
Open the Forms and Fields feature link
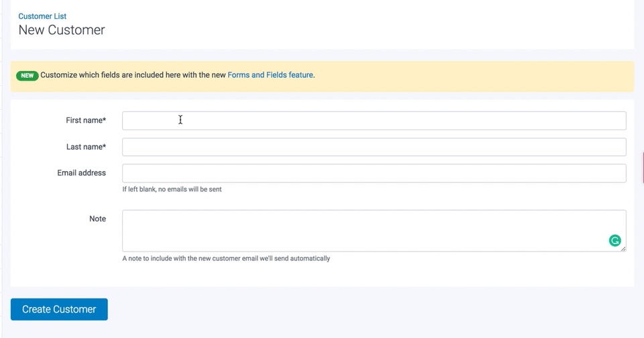coord(270,75)
